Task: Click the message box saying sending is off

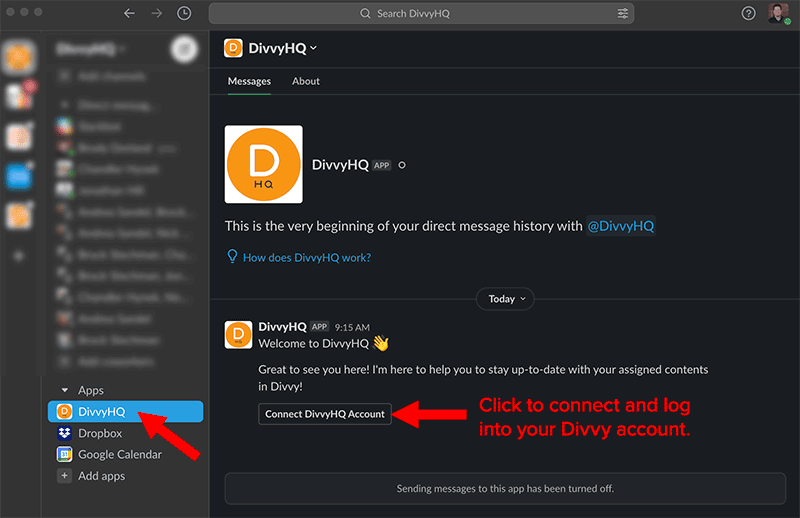Action: (505, 488)
